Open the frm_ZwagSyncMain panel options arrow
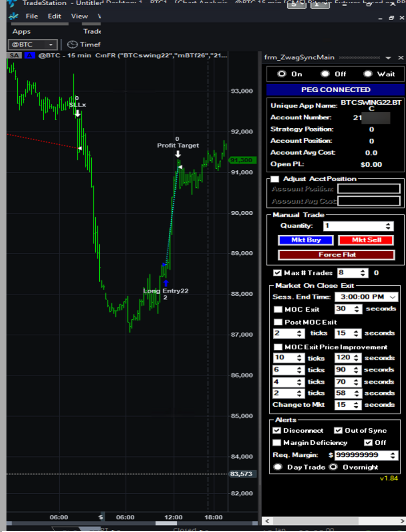 pyautogui.click(x=388, y=58)
